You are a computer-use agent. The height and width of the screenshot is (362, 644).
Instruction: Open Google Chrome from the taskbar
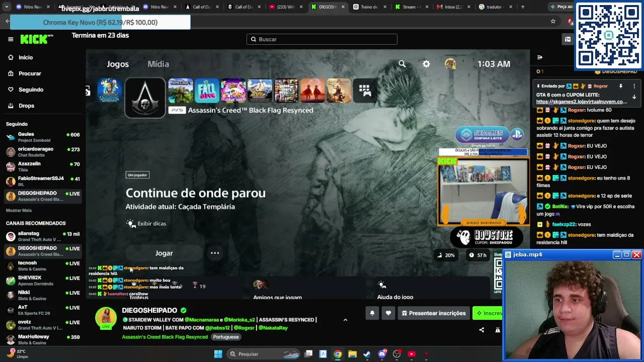(338, 354)
